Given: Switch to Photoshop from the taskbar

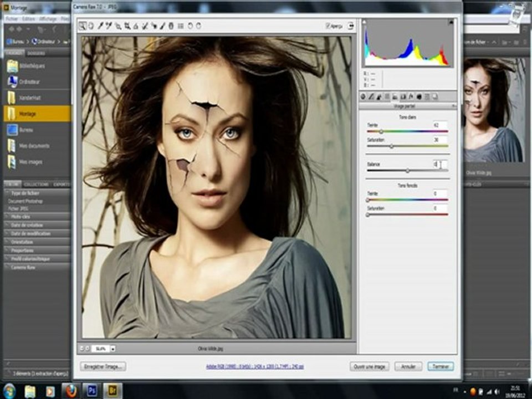Looking at the screenshot, I should 91,391.
